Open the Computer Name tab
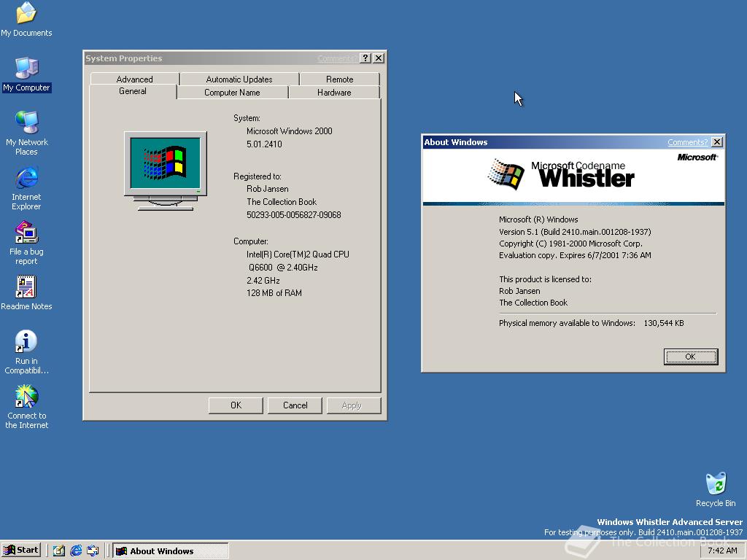Image resolution: width=747 pixels, height=560 pixels. coord(232,93)
